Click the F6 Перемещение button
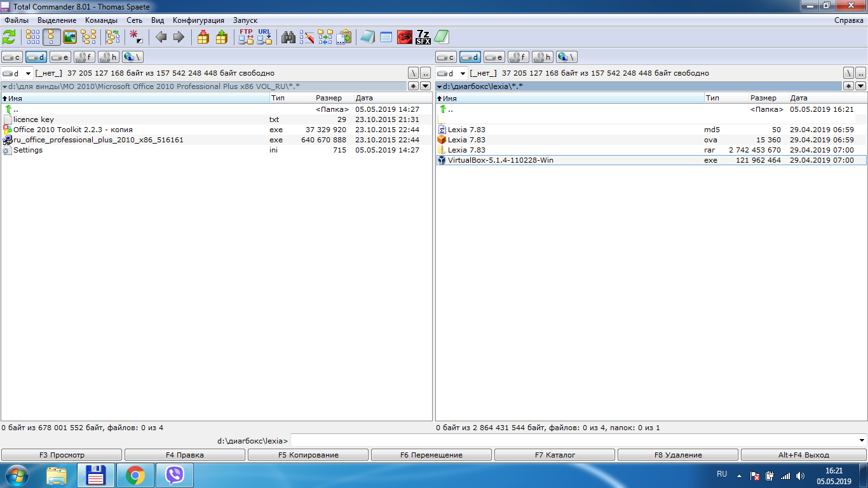Image resolution: width=868 pixels, height=488 pixels. coord(431,455)
